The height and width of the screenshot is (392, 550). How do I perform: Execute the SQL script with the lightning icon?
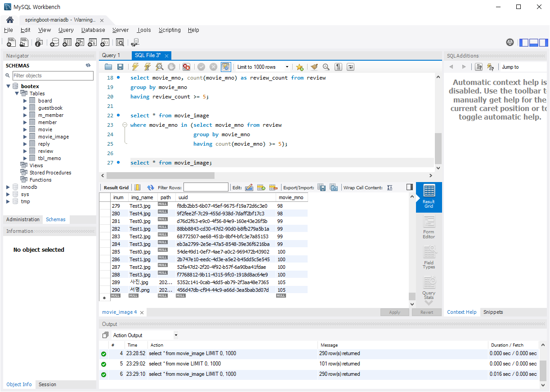[135, 67]
